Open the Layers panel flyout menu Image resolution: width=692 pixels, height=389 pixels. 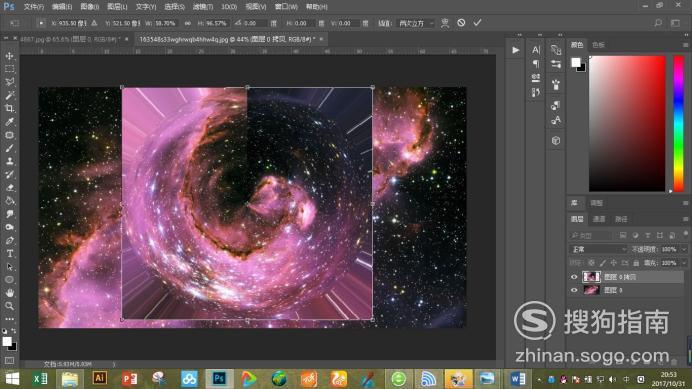pyautogui.click(x=685, y=219)
